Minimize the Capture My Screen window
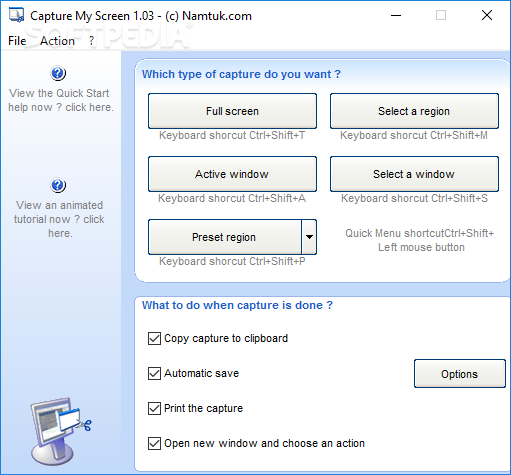 [396, 15]
